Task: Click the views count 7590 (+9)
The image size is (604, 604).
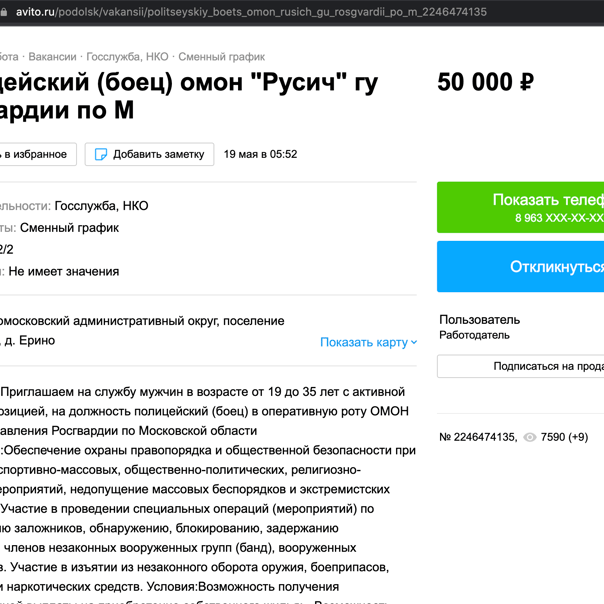Action: point(564,437)
